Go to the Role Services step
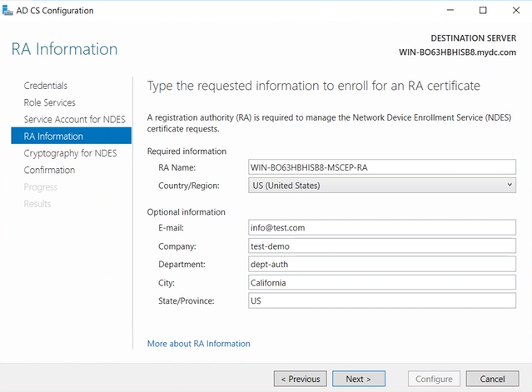This screenshot has height=392, width=532. (49, 102)
